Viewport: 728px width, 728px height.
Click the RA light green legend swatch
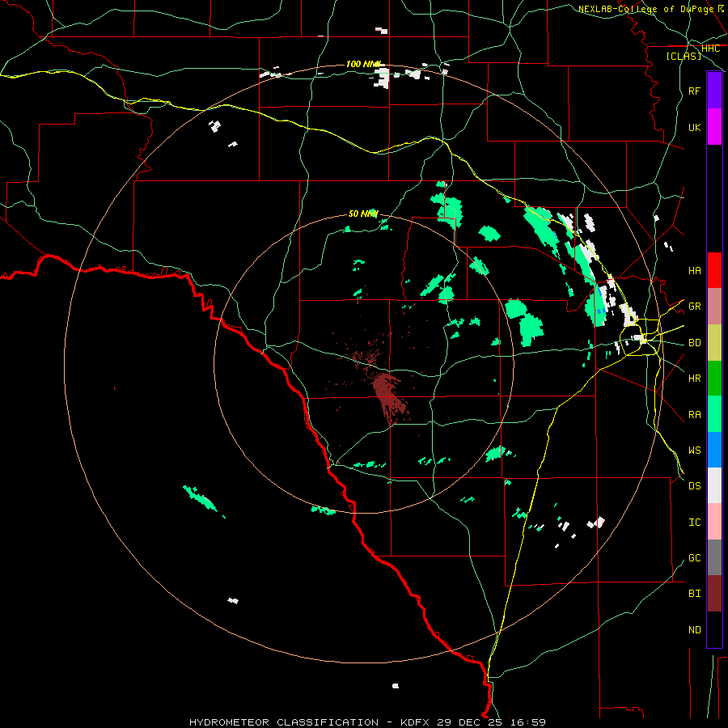point(714,414)
